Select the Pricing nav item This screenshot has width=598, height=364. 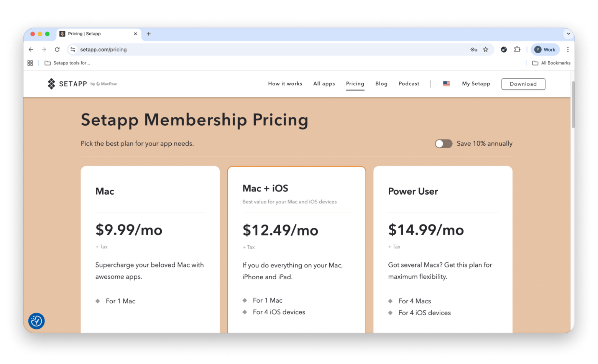(x=355, y=84)
